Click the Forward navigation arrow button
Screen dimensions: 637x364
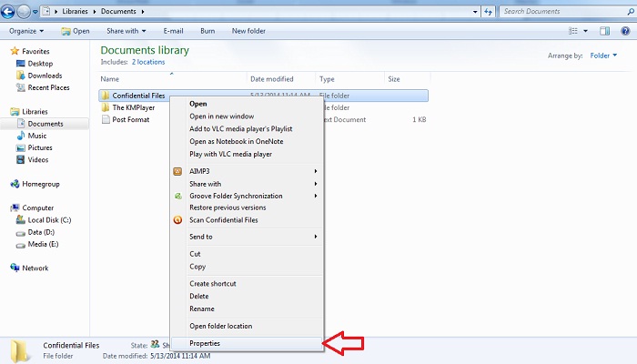click(24, 11)
